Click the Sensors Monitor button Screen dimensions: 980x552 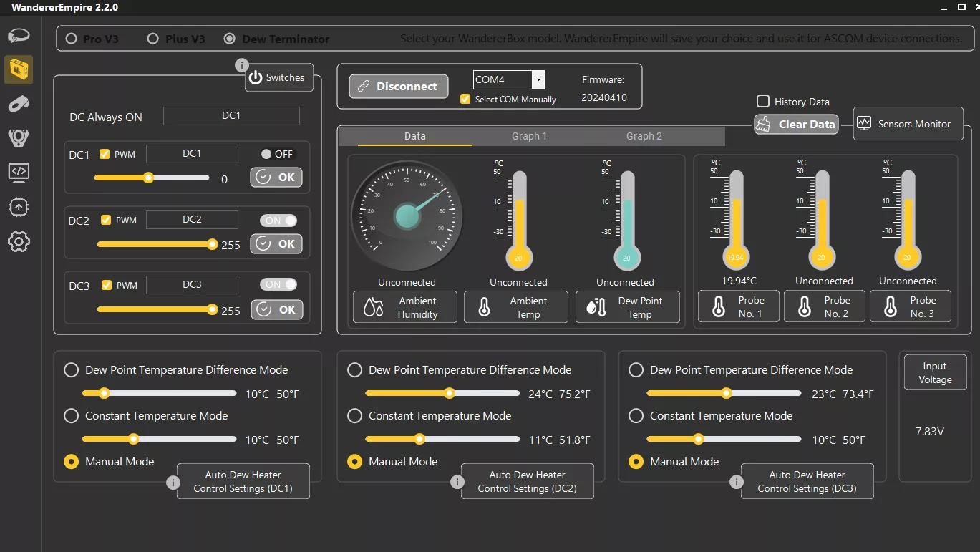pos(907,124)
